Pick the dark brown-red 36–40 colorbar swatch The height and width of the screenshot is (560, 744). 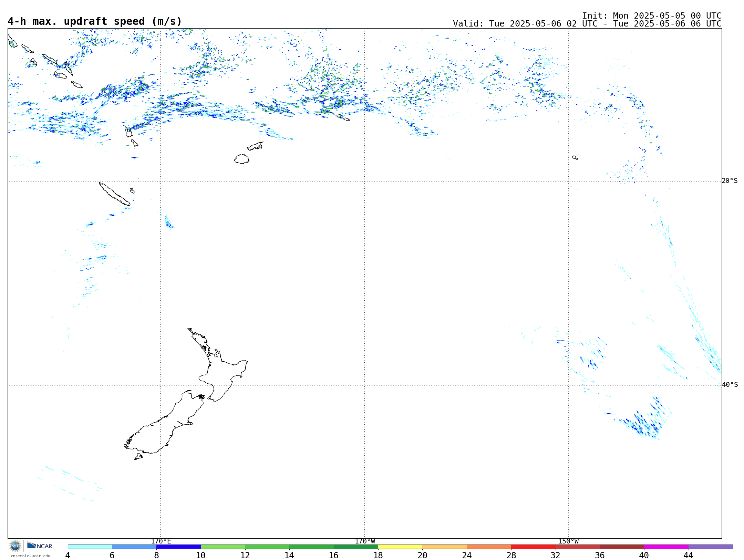[622, 547]
